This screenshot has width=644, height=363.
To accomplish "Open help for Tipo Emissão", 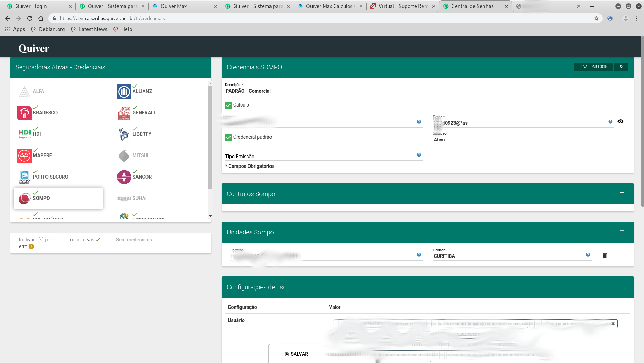I will click(419, 155).
